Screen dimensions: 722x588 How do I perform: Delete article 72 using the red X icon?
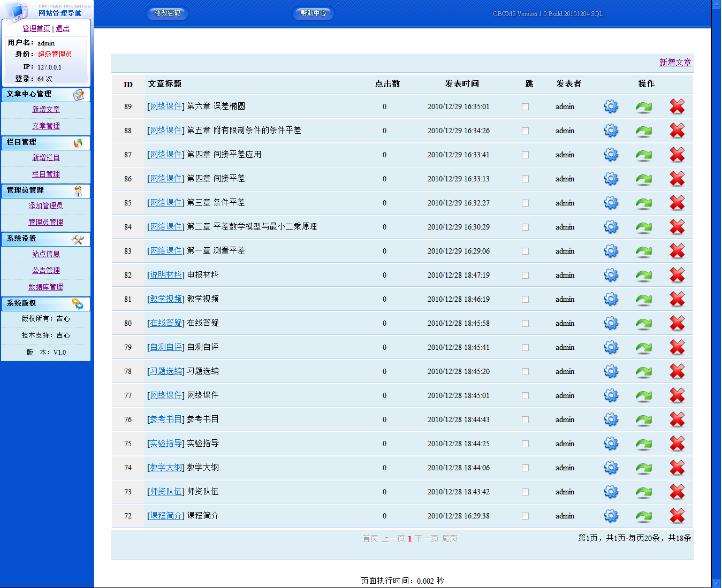tap(677, 516)
